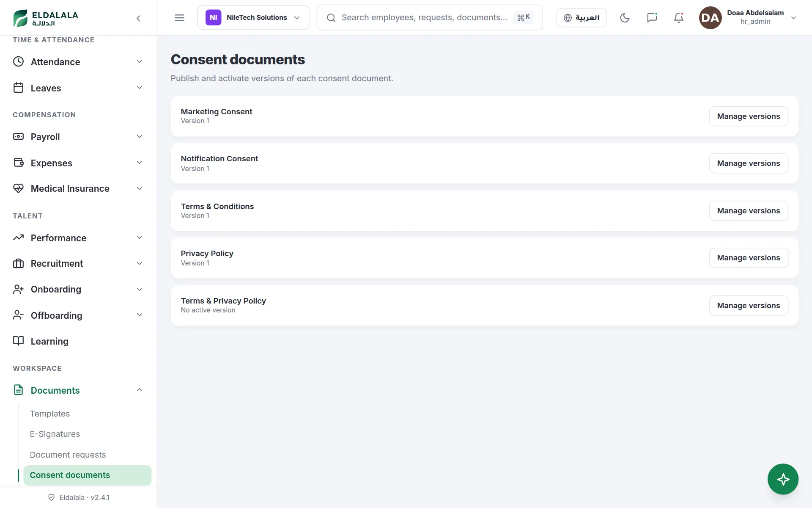Click Eldalala v2.4.1 version footer
This screenshot has height=508, width=812.
pos(79,497)
